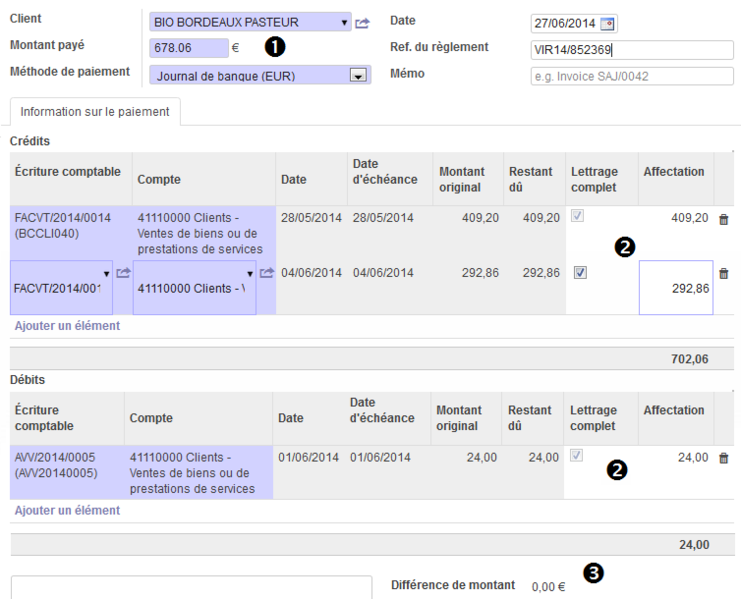This screenshot has height=599, width=741.
Task: Click the Crédits total 702,06
Action: tap(689, 359)
